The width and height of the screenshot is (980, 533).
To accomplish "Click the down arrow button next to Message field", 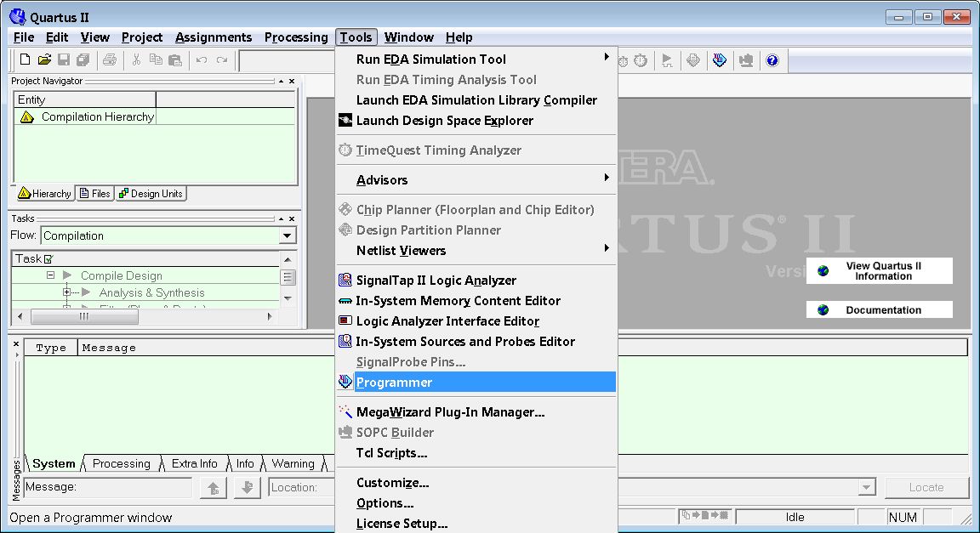I will tap(247, 487).
